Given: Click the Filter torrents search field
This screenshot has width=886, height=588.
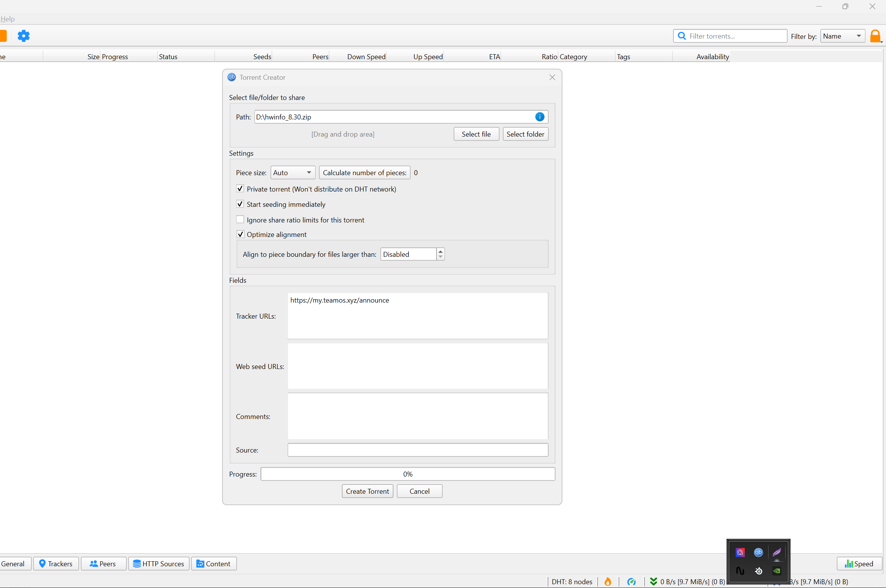Looking at the screenshot, I should point(730,36).
